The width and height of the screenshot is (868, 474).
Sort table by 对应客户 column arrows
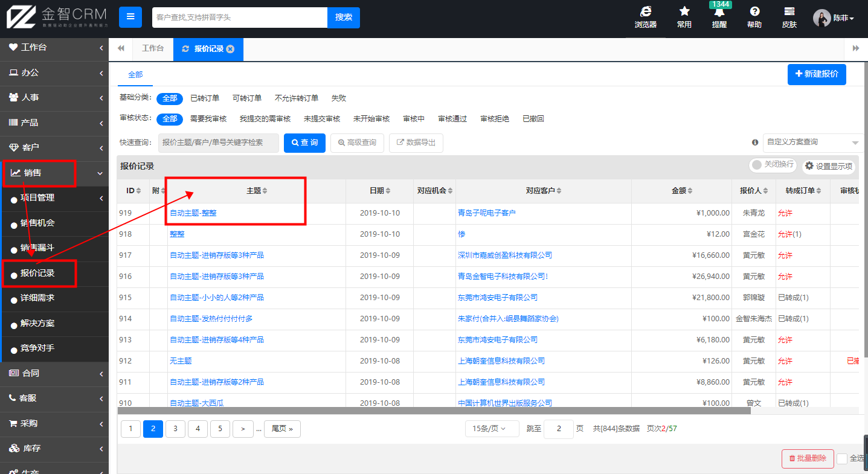pyautogui.click(x=559, y=191)
